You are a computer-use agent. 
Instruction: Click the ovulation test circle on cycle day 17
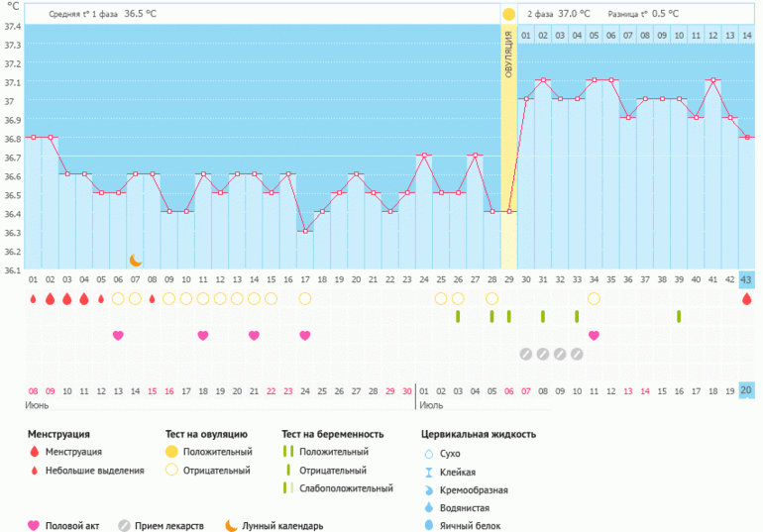coord(304,298)
